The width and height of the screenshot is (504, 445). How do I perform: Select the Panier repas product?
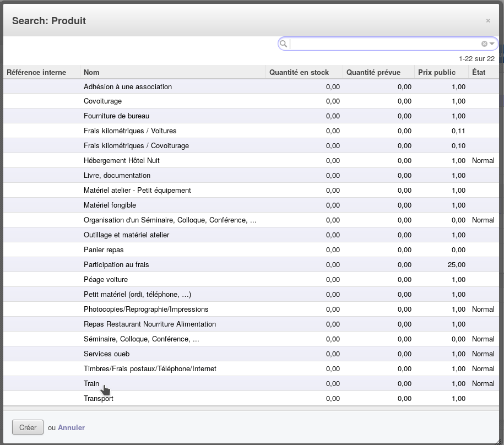(251, 249)
